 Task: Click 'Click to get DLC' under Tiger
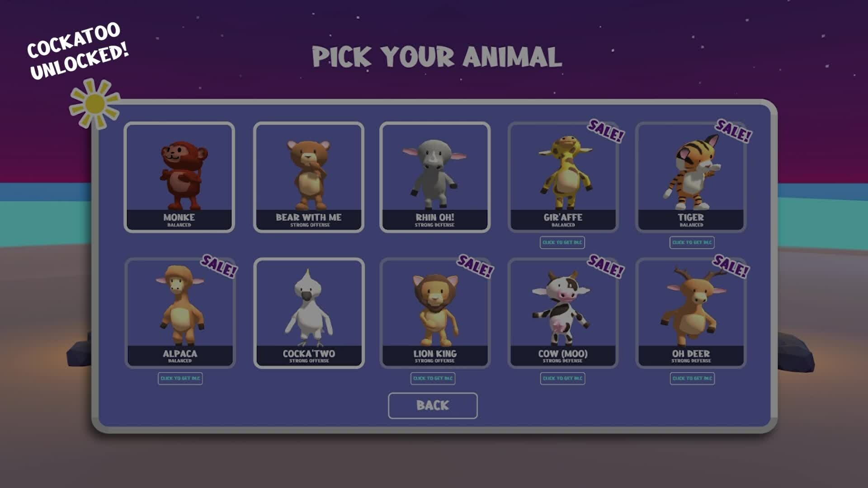point(692,242)
